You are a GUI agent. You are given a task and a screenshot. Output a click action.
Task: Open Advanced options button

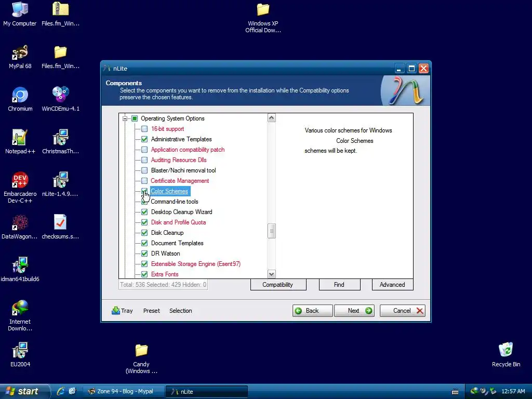click(392, 285)
